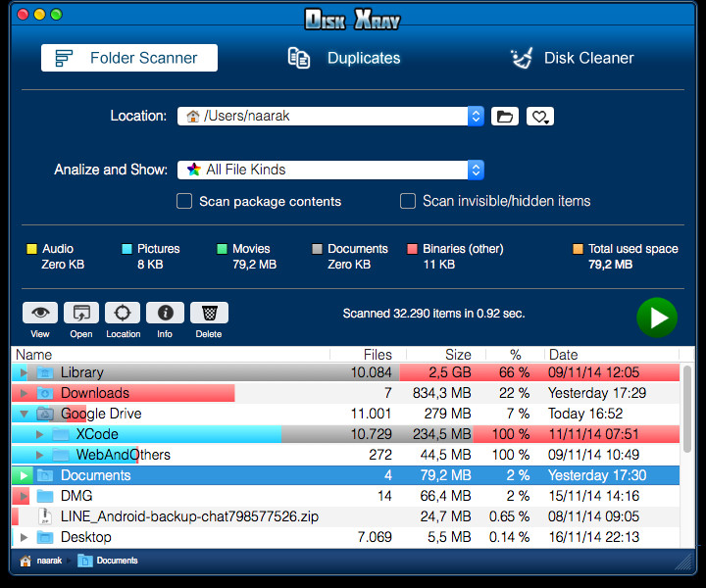Collapse the Google Drive folder
The image size is (706, 588).
pos(24,414)
